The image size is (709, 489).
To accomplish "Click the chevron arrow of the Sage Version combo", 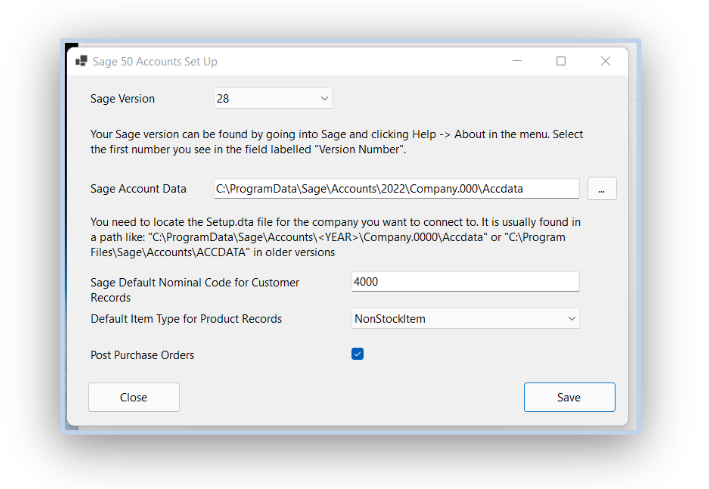I will point(324,99).
